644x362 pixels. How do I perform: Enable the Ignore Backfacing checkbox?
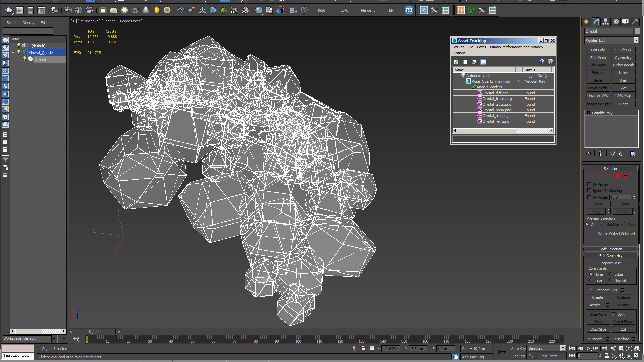coord(589,191)
